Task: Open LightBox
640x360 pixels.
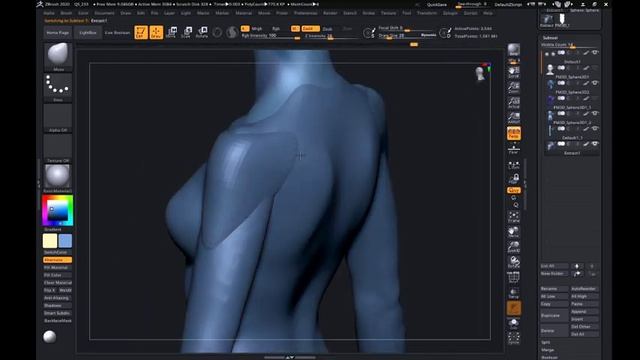Action: (x=88, y=33)
